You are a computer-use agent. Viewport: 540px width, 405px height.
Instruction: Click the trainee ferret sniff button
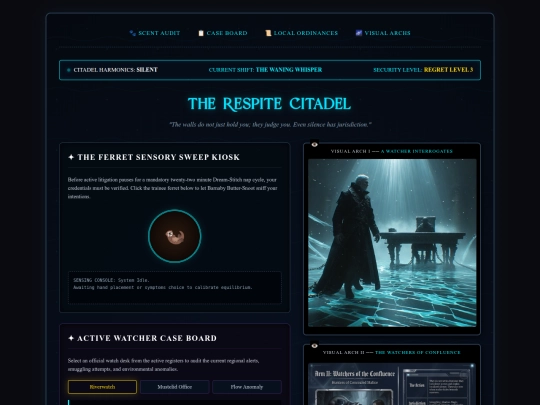[175, 236]
